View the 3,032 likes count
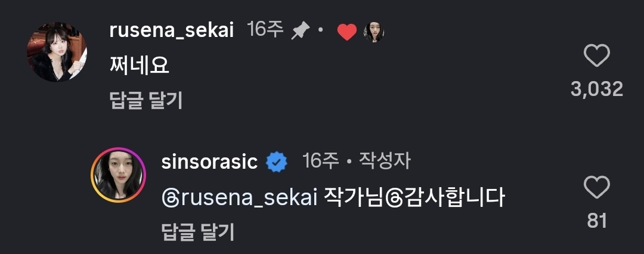Screen dimensions: 644x254 point(596,89)
